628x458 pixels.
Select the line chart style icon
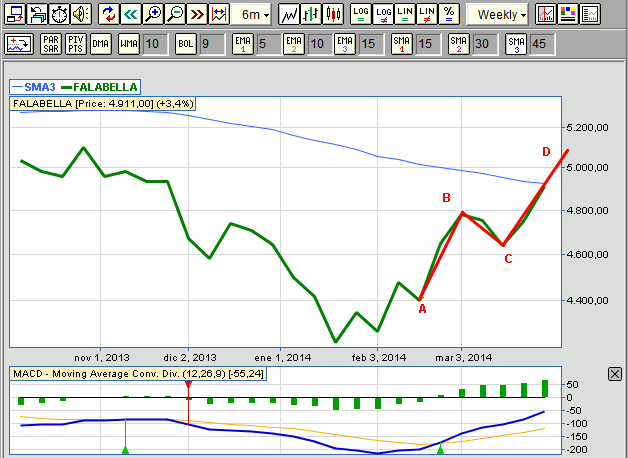coord(289,14)
